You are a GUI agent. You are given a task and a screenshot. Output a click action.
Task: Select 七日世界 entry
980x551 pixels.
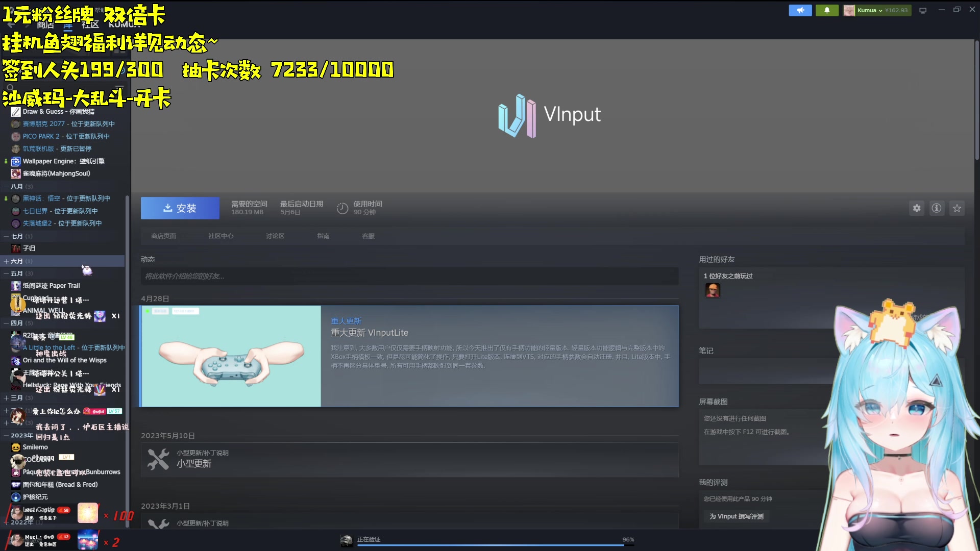point(60,211)
